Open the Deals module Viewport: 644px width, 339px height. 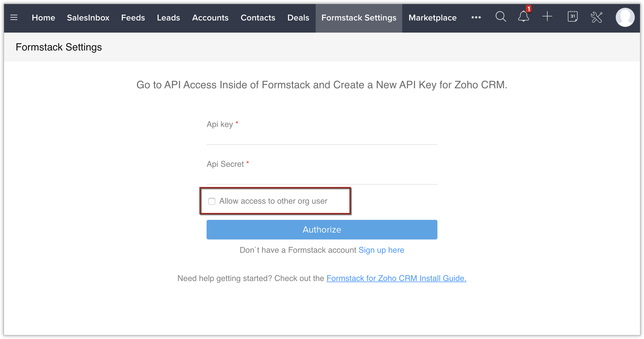[x=298, y=18]
